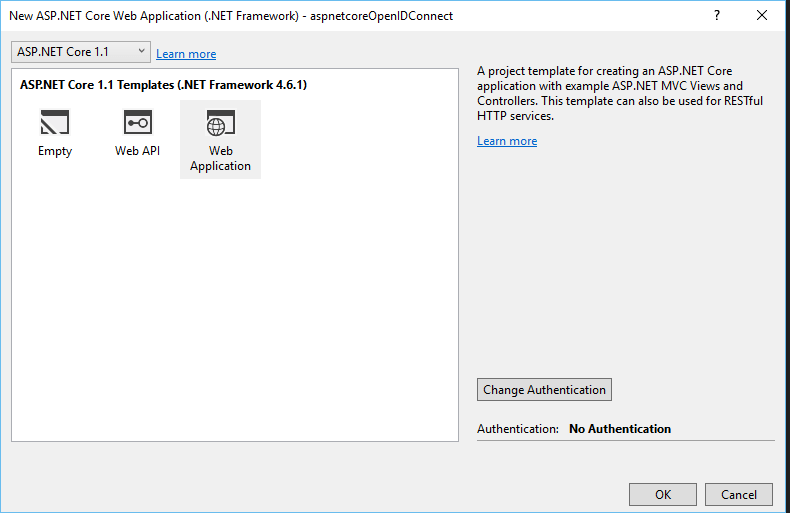Open the ASP.NET Core 1.1 version dropdown
This screenshot has height=513, width=790.
tap(81, 52)
